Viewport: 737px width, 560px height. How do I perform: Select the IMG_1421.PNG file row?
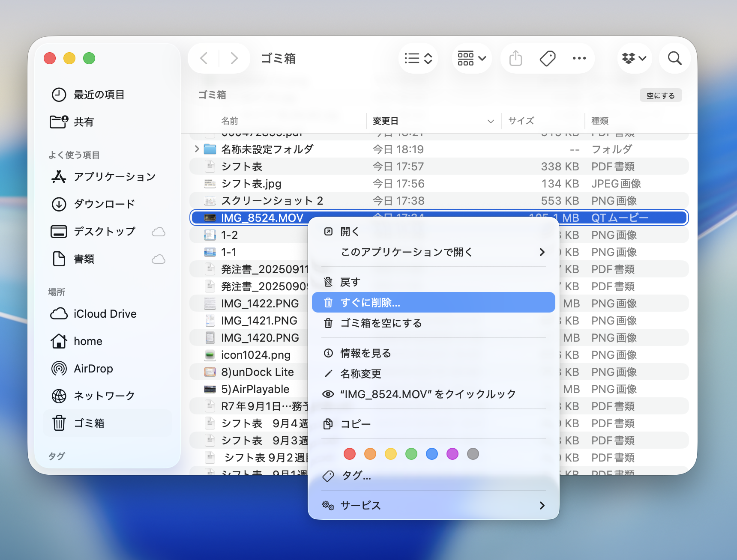(x=249, y=321)
